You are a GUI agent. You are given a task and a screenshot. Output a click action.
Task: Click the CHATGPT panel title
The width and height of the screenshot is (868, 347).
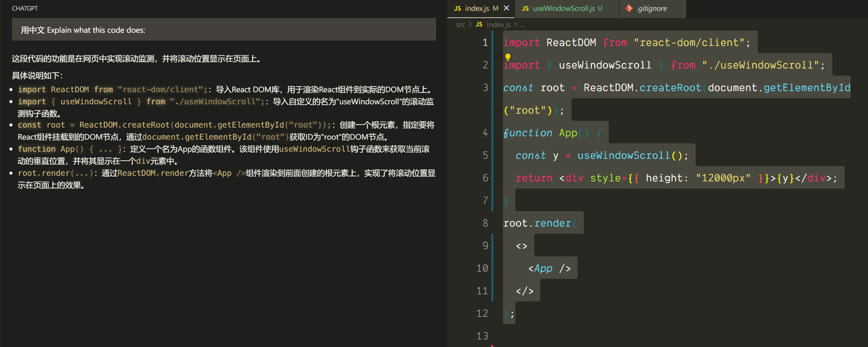tap(25, 8)
